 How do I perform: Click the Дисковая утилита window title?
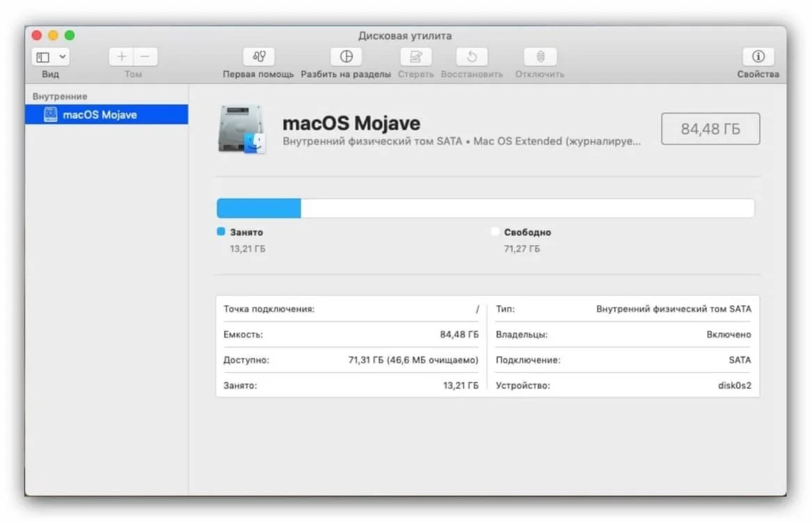[405, 35]
